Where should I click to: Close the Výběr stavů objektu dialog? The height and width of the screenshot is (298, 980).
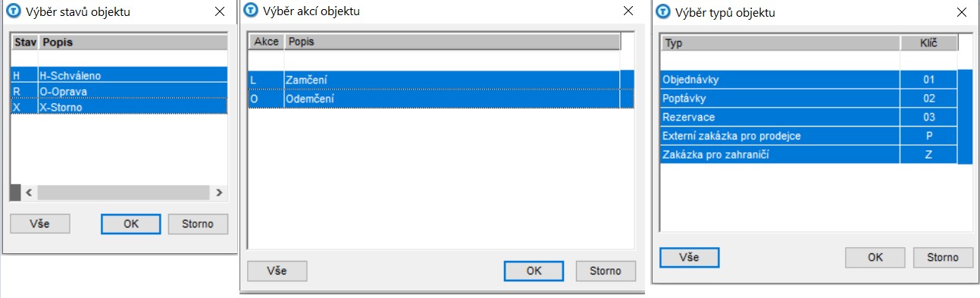click(x=219, y=12)
